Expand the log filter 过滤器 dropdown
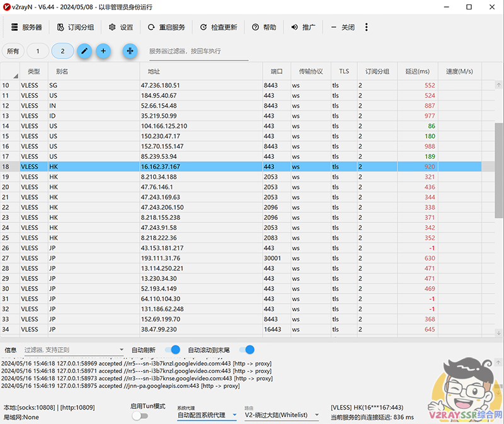 122,350
